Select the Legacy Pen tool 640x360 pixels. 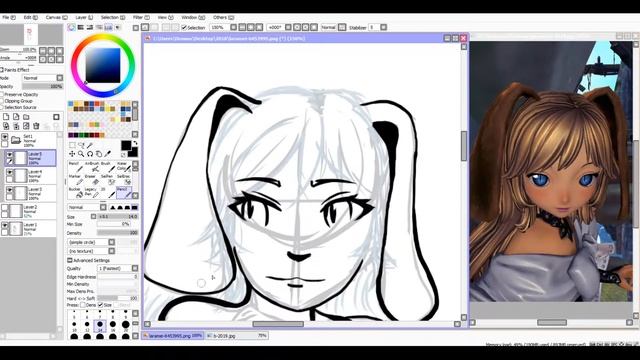tap(92, 193)
